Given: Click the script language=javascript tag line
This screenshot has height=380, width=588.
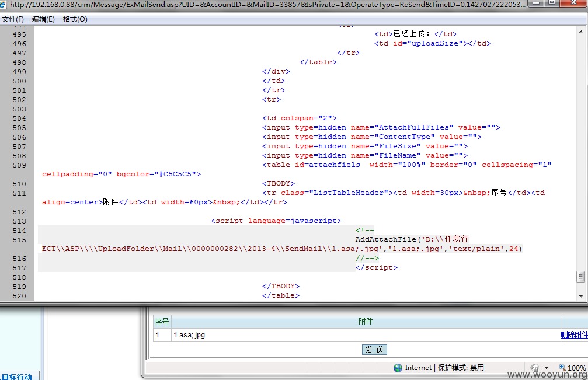Looking at the screenshot, I should [x=276, y=221].
